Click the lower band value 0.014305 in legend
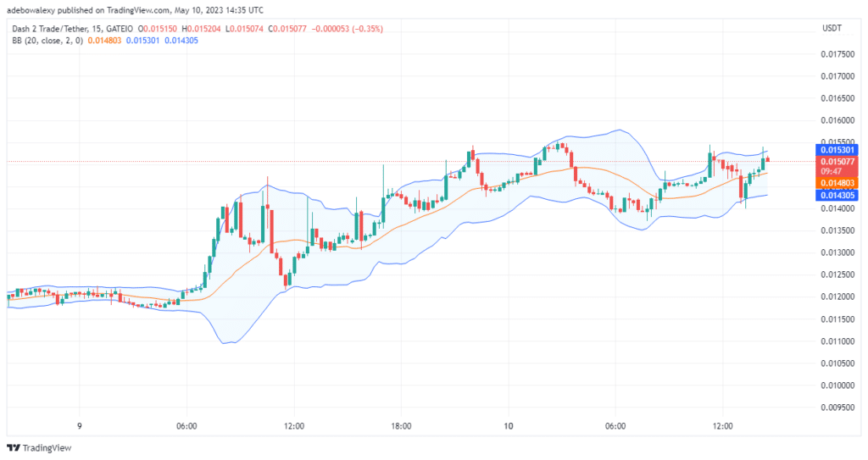868x460 pixels. coord(181,41)
